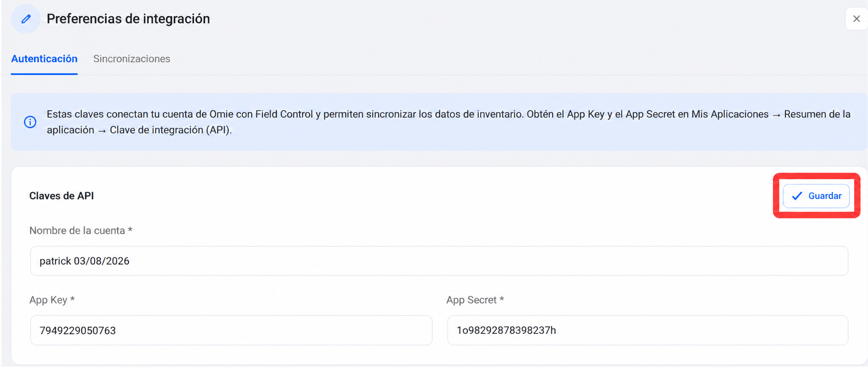Viewport: 868px width, 369px height.
Task: Click the Claves de API heading
Action: click(61, 196)
